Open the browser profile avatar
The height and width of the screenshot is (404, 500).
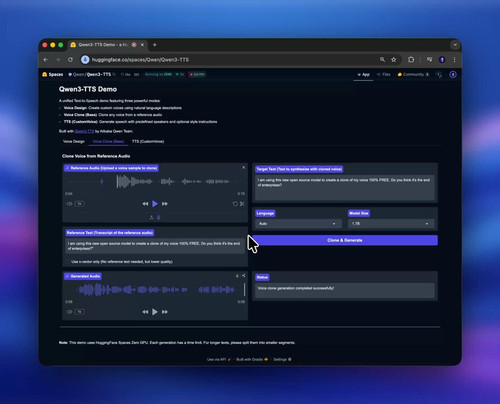[x=442, y=60]
